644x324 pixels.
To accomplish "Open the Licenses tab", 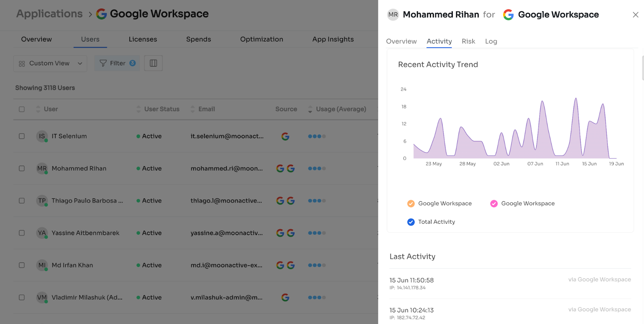I will pyautogui.click(x=143, y=39).
